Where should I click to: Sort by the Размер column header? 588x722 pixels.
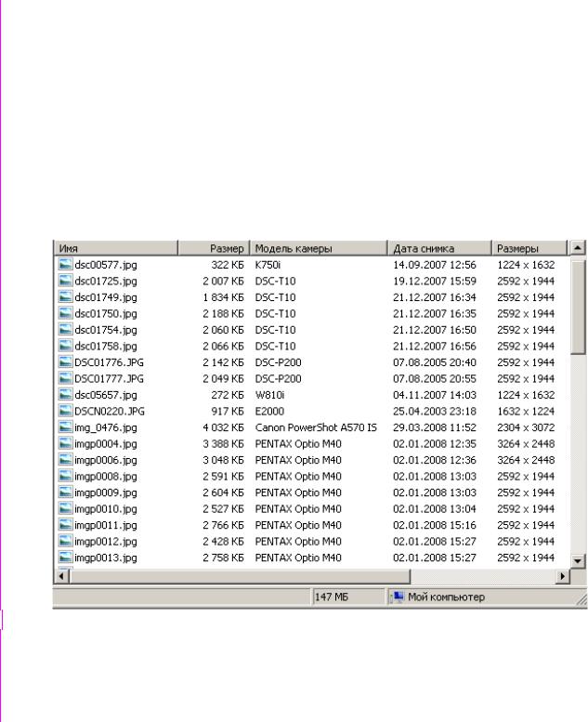[x=214, y=248]
